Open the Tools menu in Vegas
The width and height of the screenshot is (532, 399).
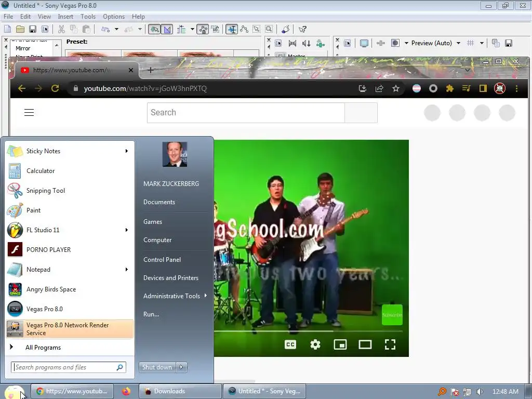tap(88, 16)
